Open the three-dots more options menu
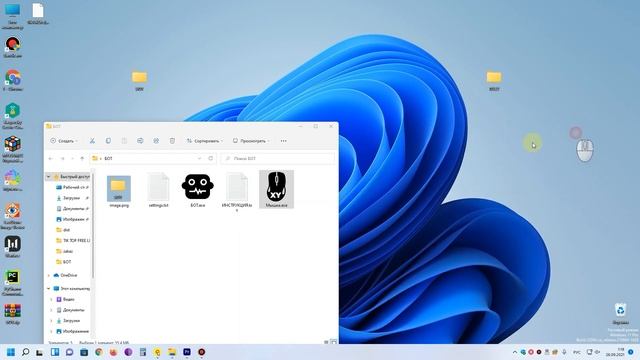Screen dimensions: 640x360 [283, 141]
